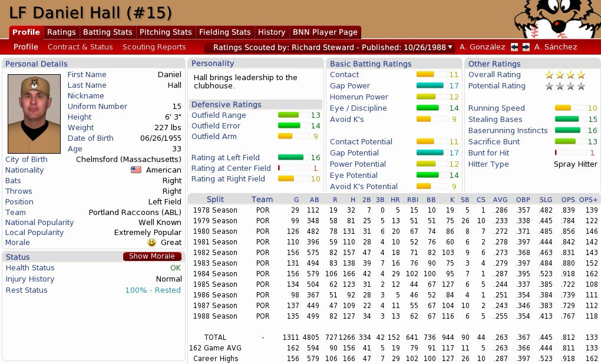The image size is (601, 364).
Task: Go to the BNN Player Page tab
Action: (324, 32)
